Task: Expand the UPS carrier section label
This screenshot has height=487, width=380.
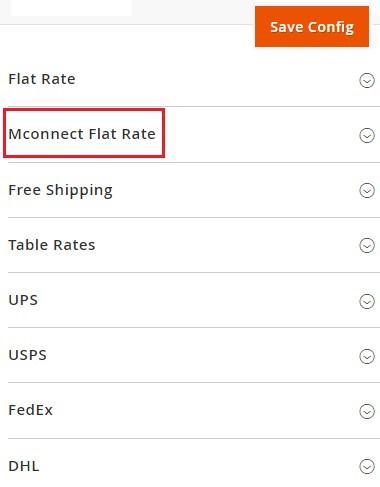Action: [x=23, y=300]
